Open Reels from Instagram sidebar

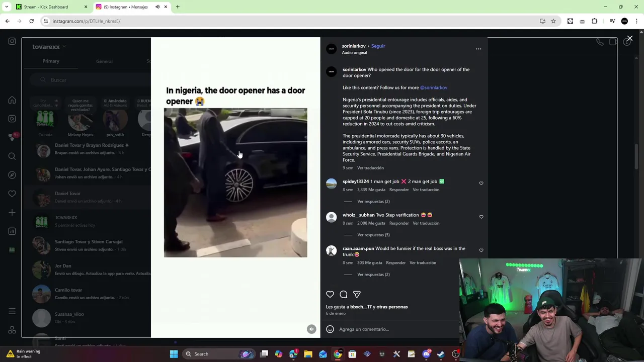pos(12,119)
